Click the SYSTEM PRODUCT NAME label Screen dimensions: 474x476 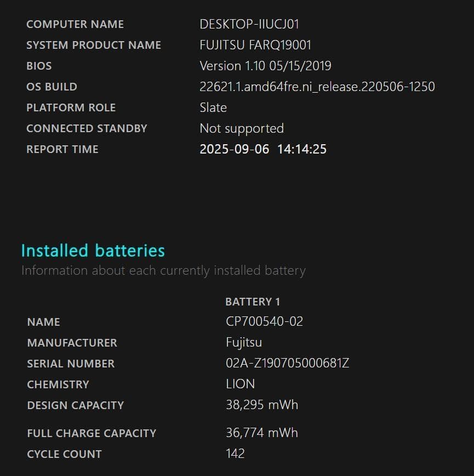94,45
